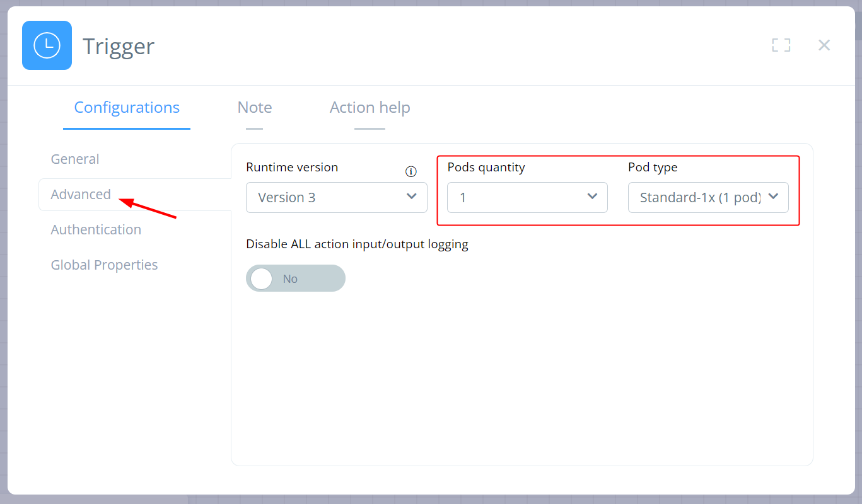
Task: Select the Advanced settings section
Action: coord(81,195)
